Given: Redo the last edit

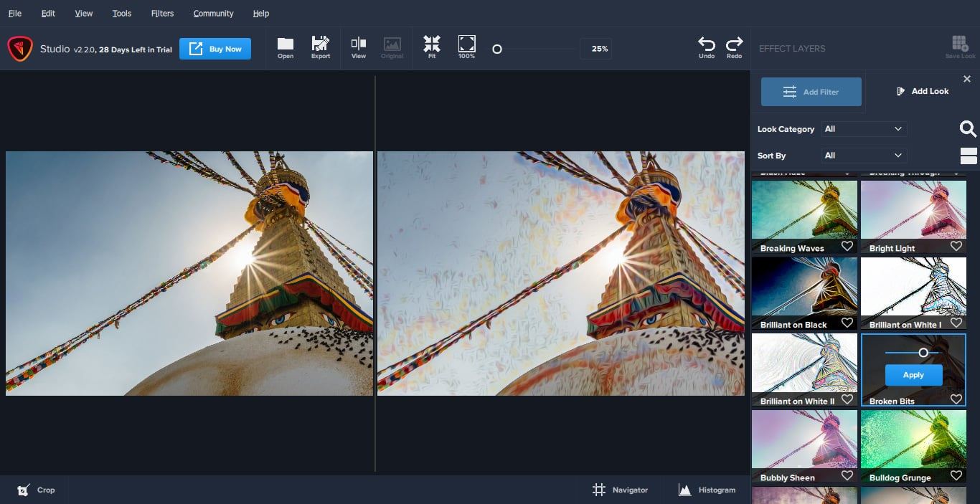Looking at the screenshot, I should (x=734, y=47).
